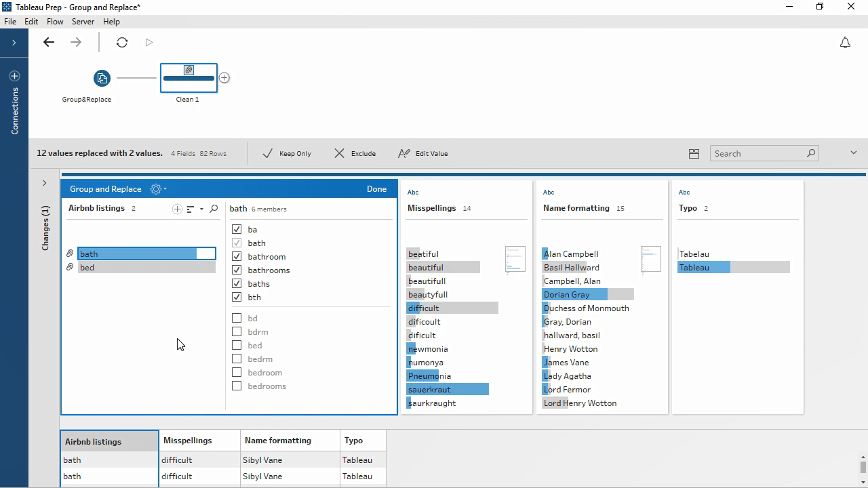Check the bedroom checkbox

tap(237, 372)
